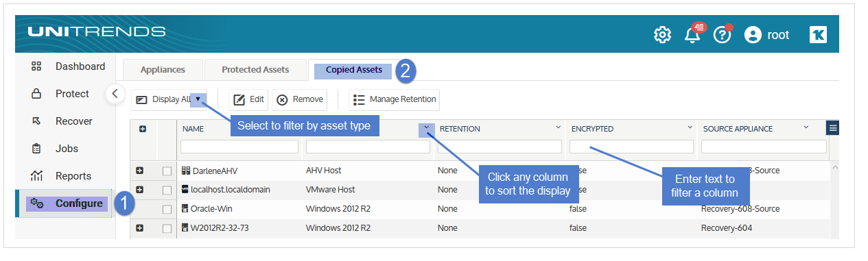The image size is (868, 261).
Task: Select the localhost.localdomain name cell
Action: [x=231, y=189]
